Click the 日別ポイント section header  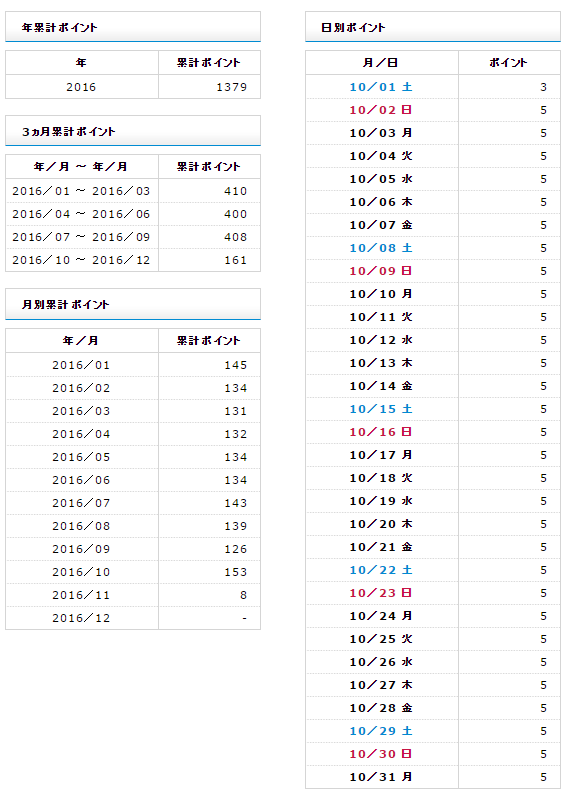tap(433, 27)
